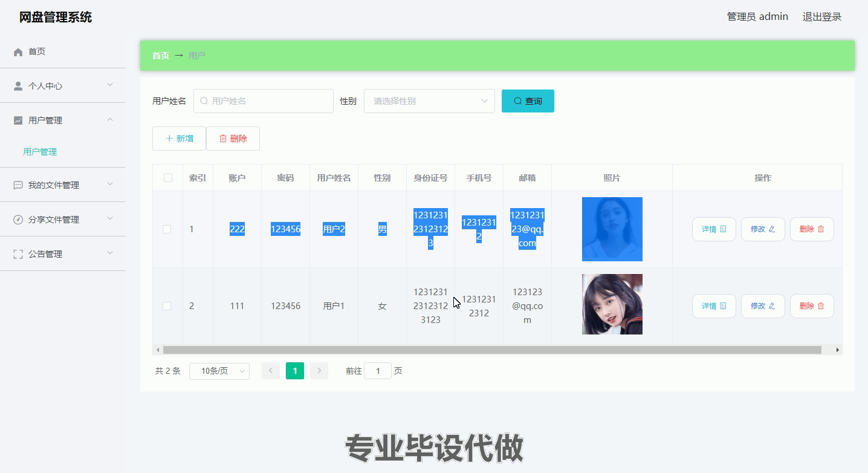Click document icon on row 2 详情 button
This screenshot has height=473, width=868.
point(724,306)
